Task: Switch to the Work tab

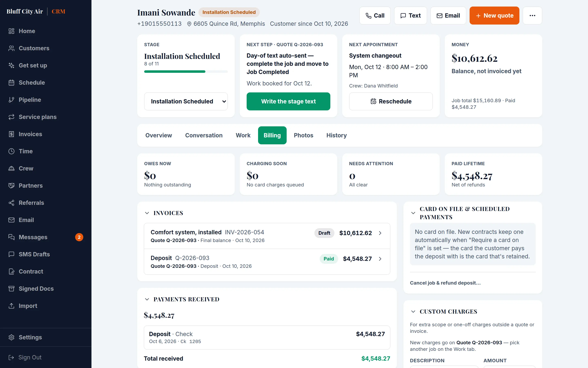Action: click(243, 135)
